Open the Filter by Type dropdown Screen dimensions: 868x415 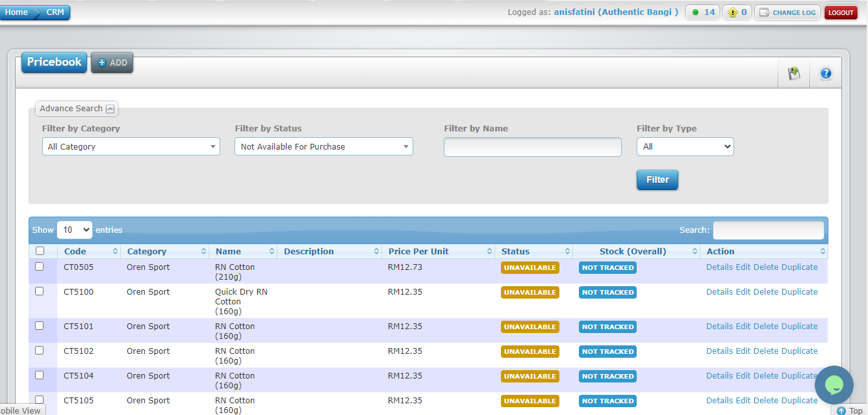point(685,146)
